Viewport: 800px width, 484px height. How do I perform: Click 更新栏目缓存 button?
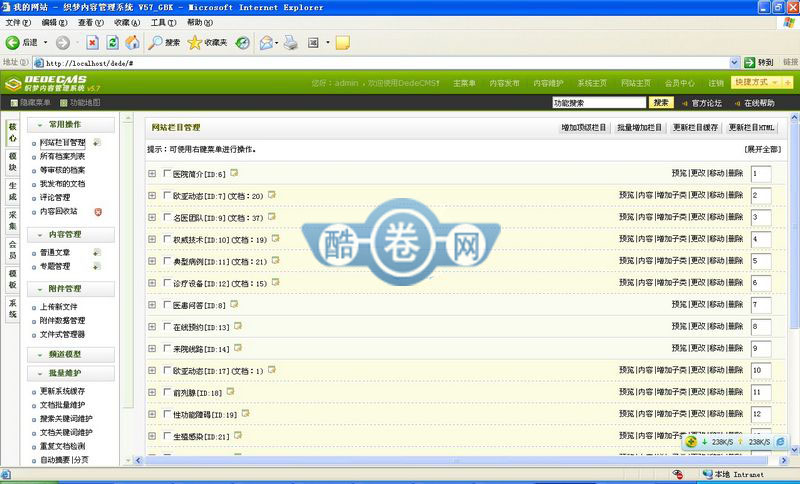695,128
